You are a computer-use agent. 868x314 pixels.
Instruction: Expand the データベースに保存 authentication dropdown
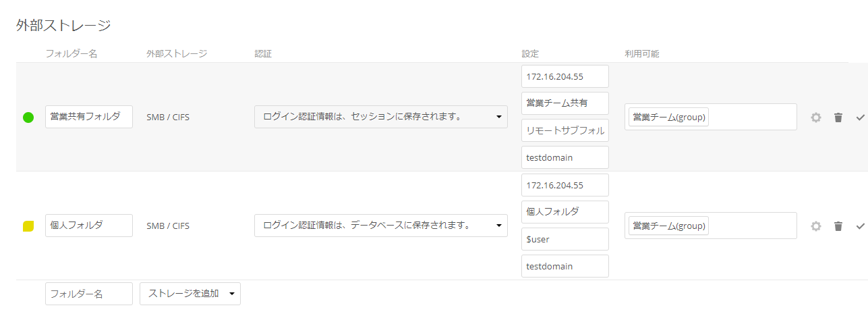(x=380, y=226)
